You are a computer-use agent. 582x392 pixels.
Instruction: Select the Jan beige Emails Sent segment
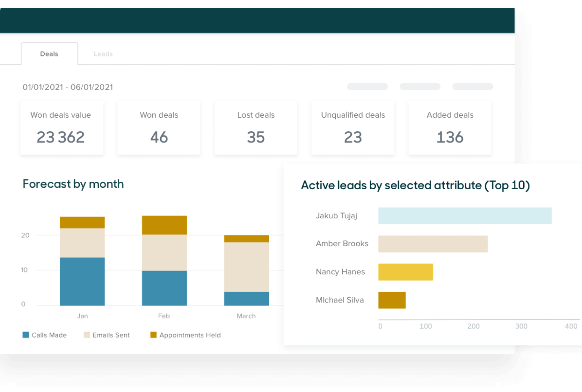pos(82,243)
